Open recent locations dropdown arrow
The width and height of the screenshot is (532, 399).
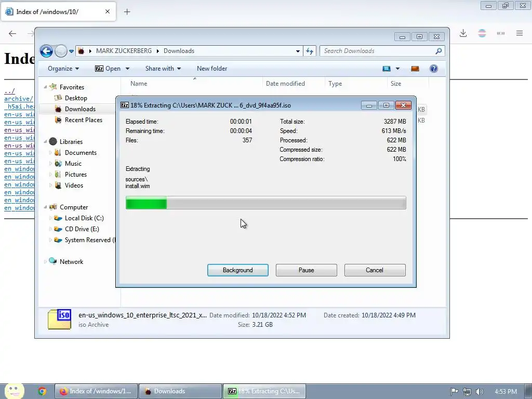coord(71,51)
